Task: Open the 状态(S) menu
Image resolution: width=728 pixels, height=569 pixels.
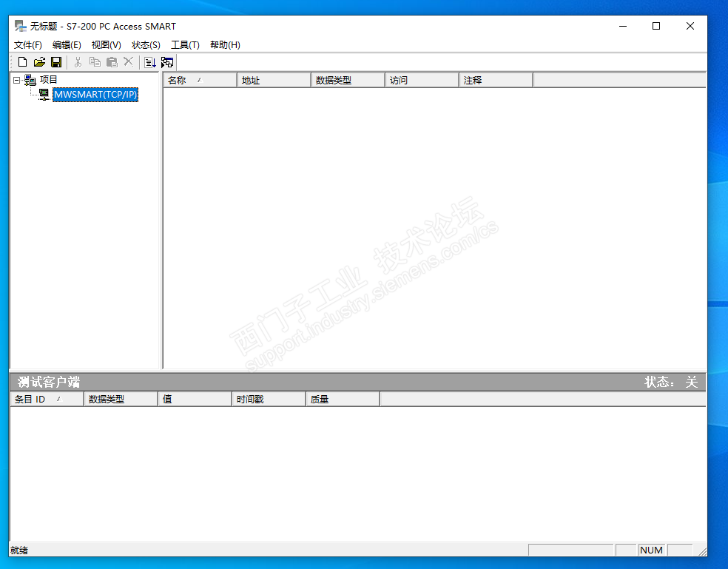Action: (x=146, y=45)
